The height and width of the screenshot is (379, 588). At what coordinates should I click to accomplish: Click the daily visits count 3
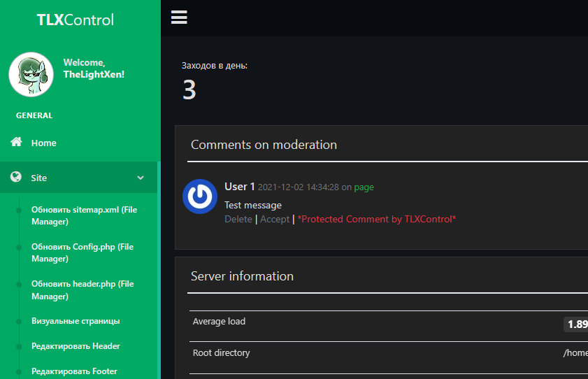point(189,90)
